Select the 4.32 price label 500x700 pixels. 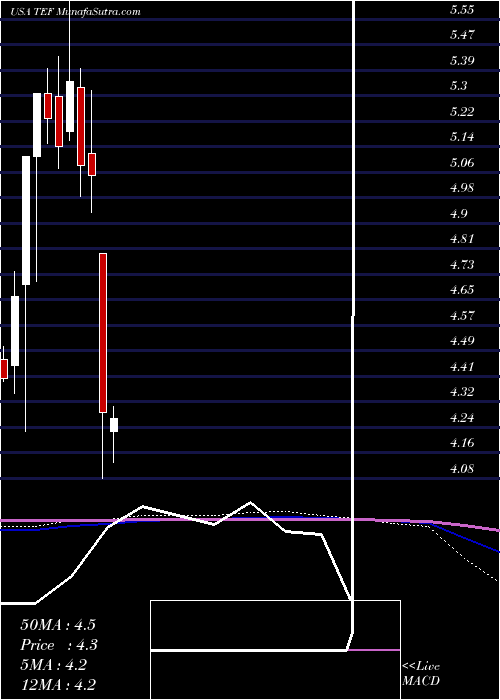(x=461, y=392)
